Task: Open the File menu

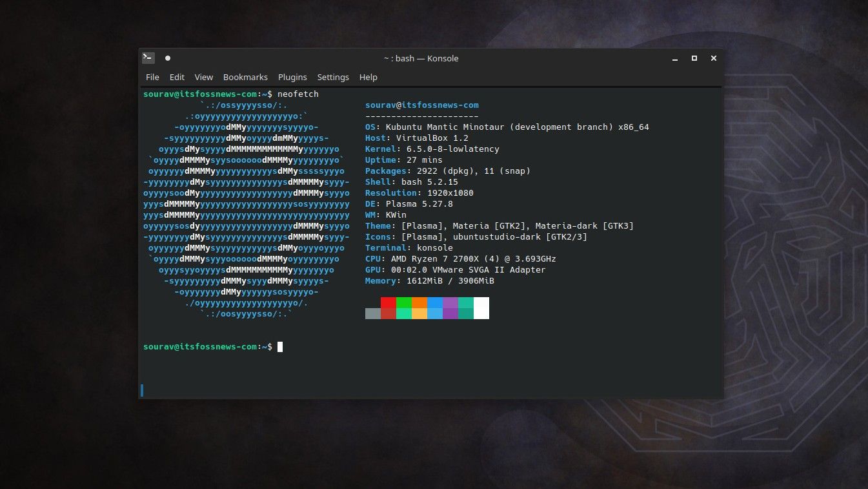Action: point(152,77)
